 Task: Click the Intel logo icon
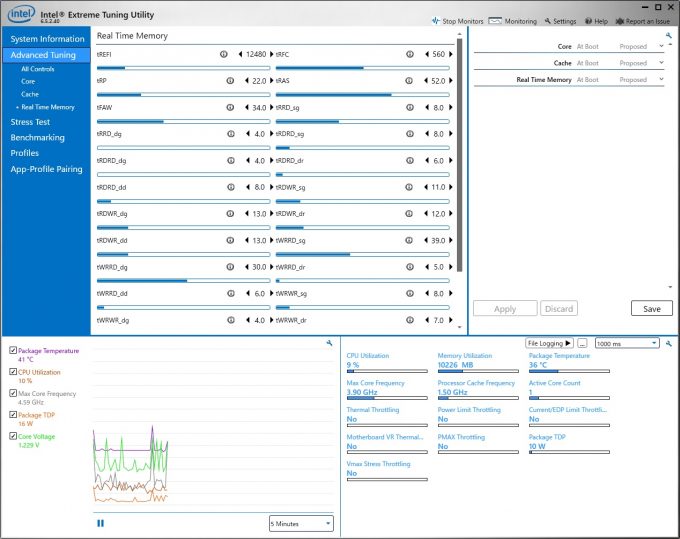click(21, 14)
